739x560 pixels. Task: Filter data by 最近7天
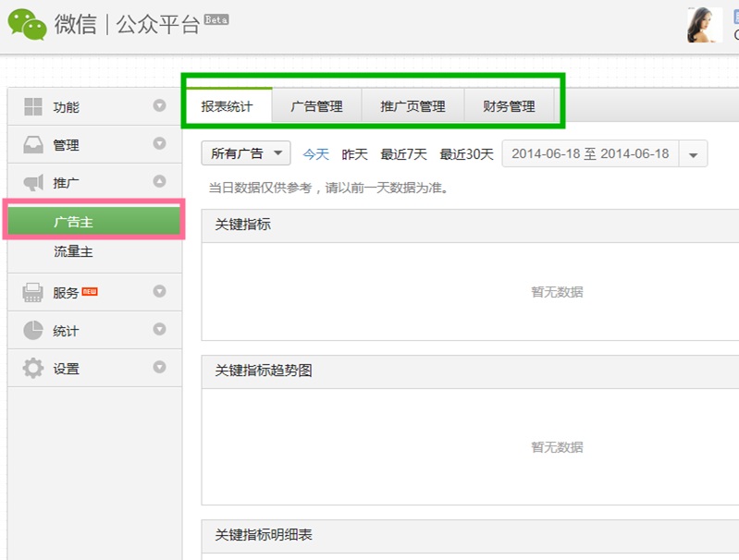pyautogui.click(x=403, y=154)
